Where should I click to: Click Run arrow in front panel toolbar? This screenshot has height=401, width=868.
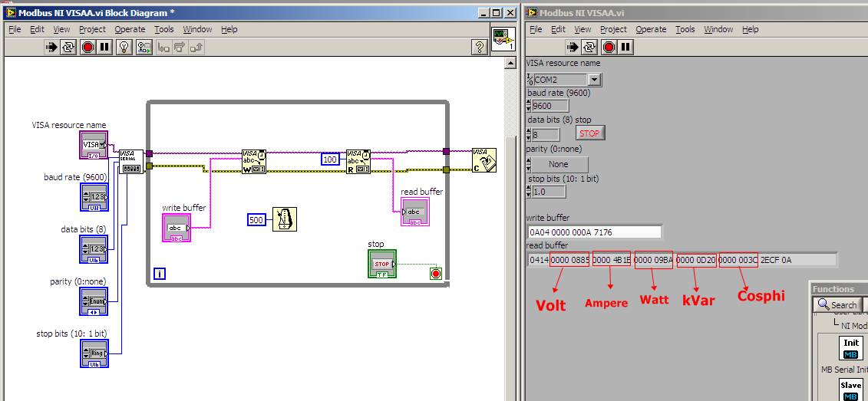pyautogui.click(x=573, y=48)
